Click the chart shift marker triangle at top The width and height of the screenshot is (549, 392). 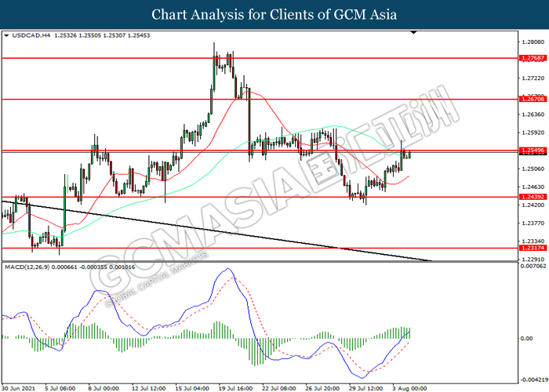(x=413, y=33)
